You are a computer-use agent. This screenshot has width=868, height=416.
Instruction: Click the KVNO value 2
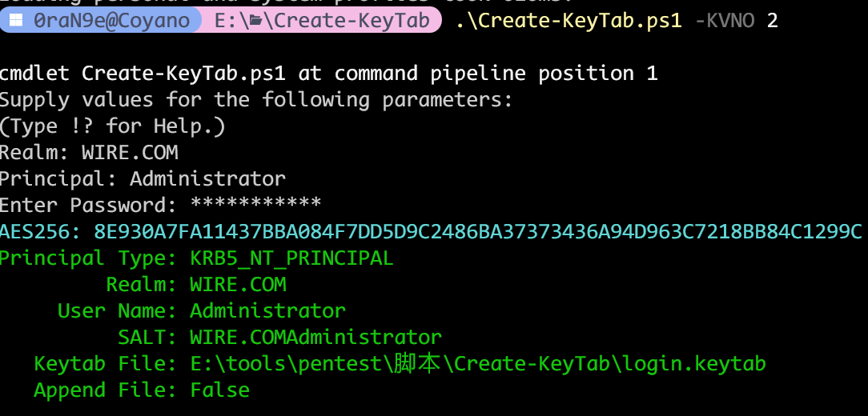click(x=772, y=20)
